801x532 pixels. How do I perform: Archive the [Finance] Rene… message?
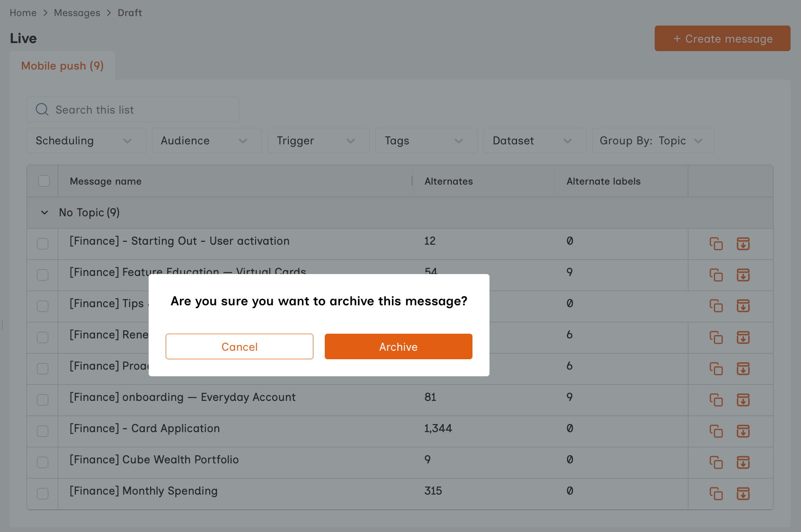743,337
